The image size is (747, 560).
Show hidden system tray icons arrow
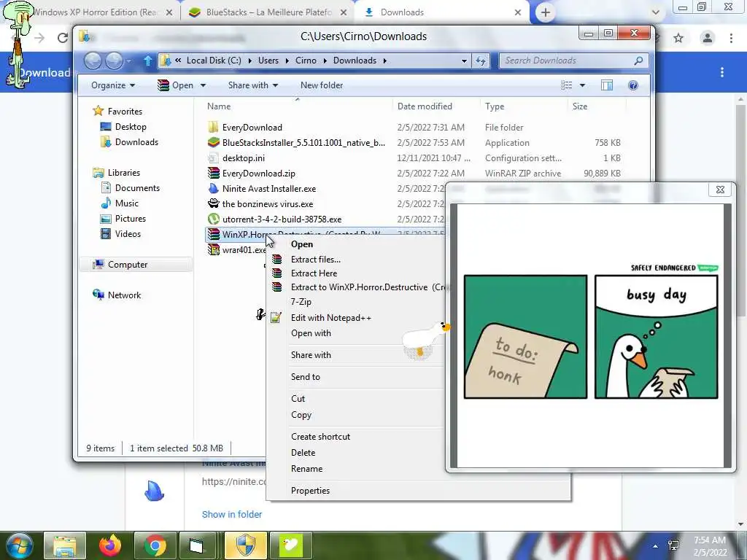[x=656, y=546]
